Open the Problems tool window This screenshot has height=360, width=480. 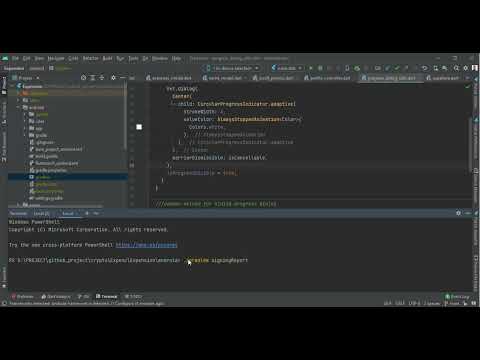(x=23, y=296)
